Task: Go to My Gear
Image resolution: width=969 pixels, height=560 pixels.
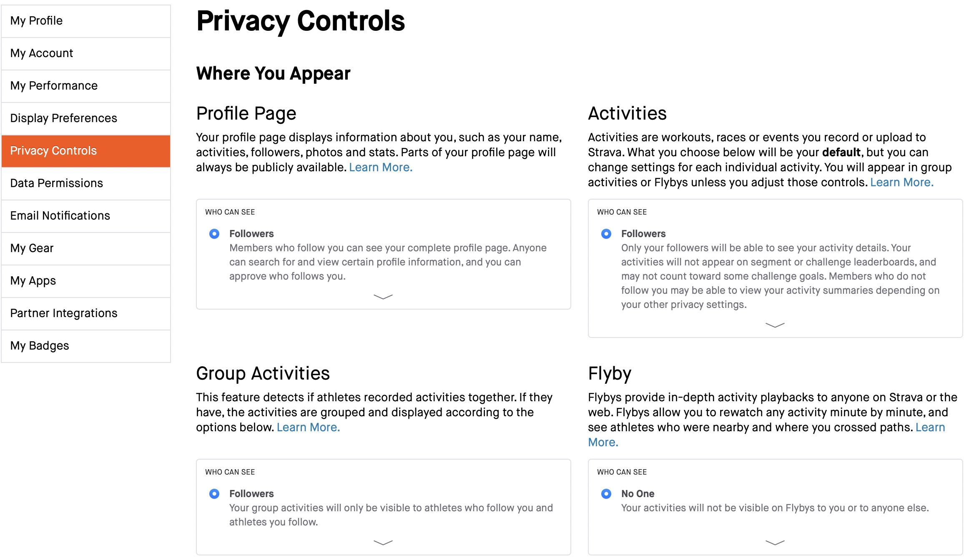Action: click(86, 249)
